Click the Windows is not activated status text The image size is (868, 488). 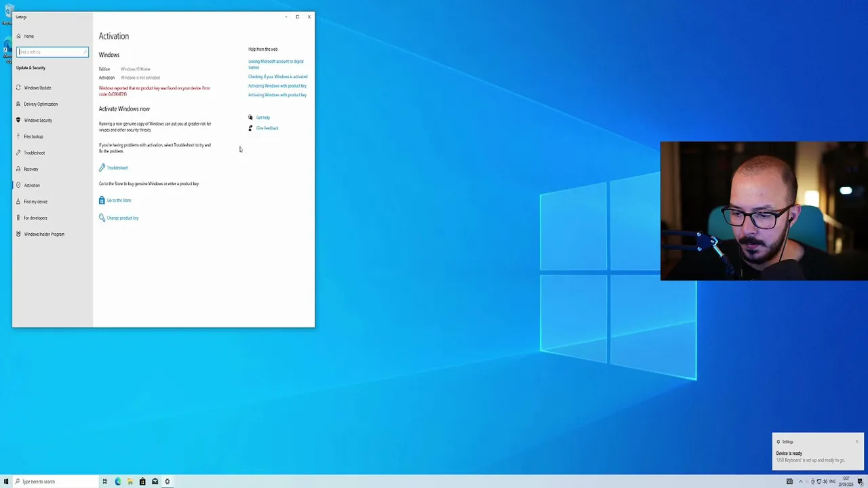click(x=140, y=77)
